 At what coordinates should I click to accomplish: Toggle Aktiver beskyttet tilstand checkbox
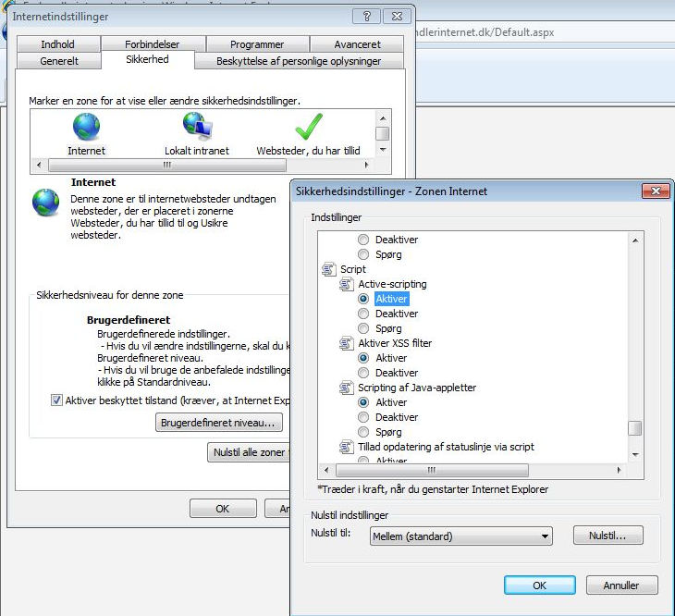point(56,400)
